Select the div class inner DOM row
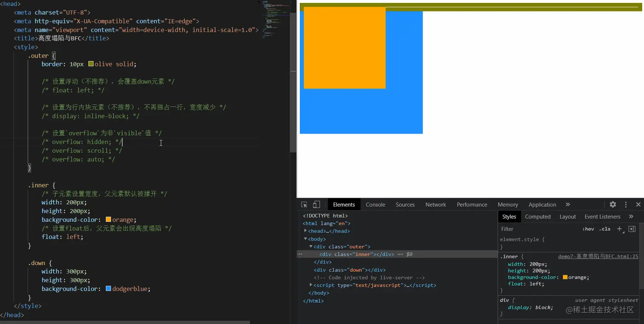The image size is (644, 324). tap(397, 254)
